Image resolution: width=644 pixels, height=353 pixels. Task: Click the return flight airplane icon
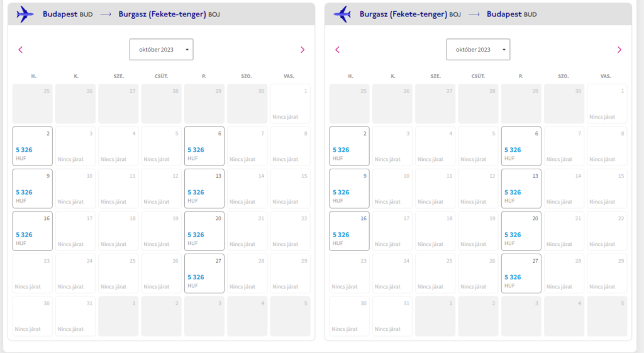click(x=342, y=14)
